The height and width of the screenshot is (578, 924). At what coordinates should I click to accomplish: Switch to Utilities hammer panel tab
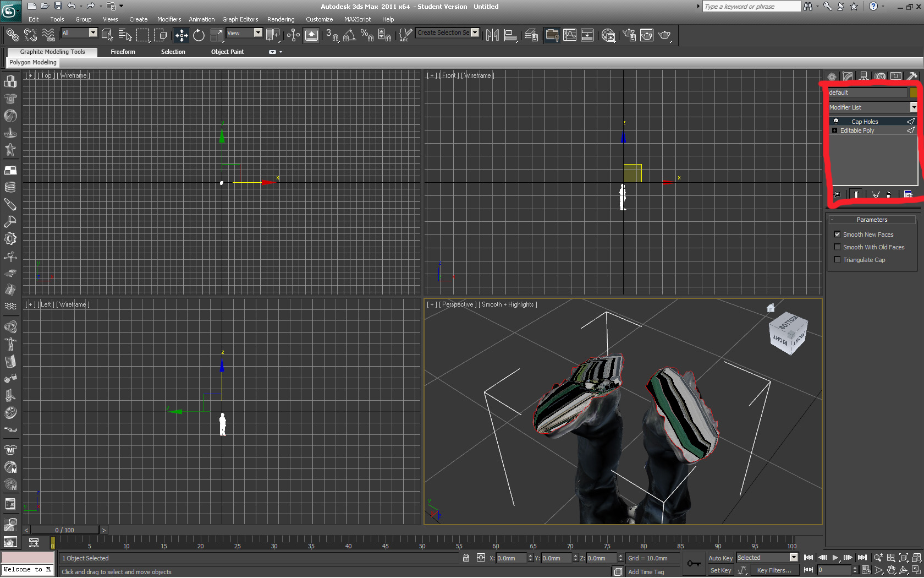(x=912, y=77)
